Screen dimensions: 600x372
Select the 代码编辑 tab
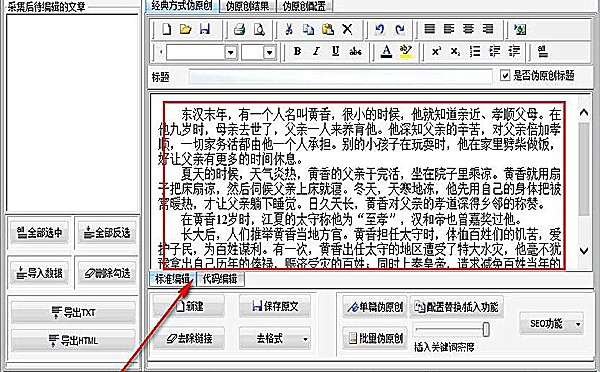click(x=220, y=279)
